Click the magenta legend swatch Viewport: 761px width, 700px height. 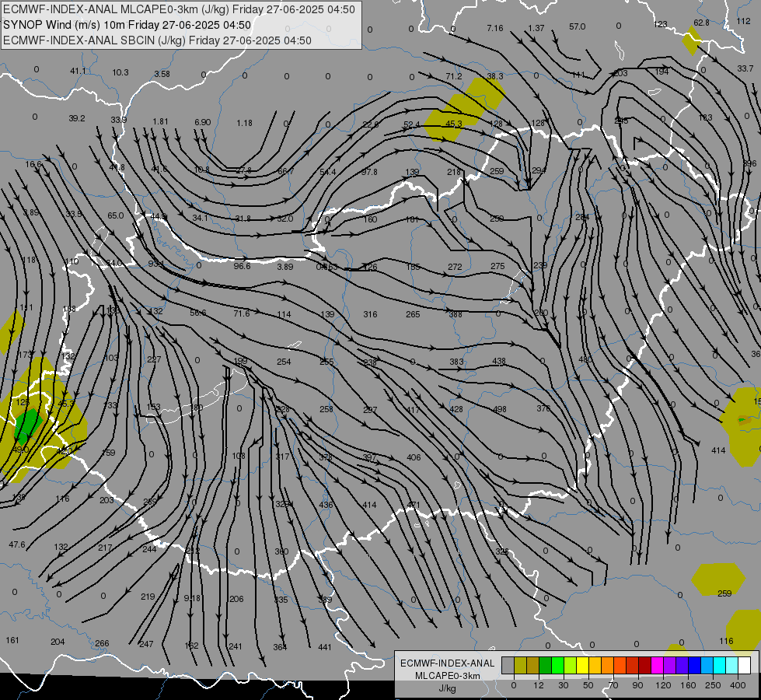pos(657,666)
